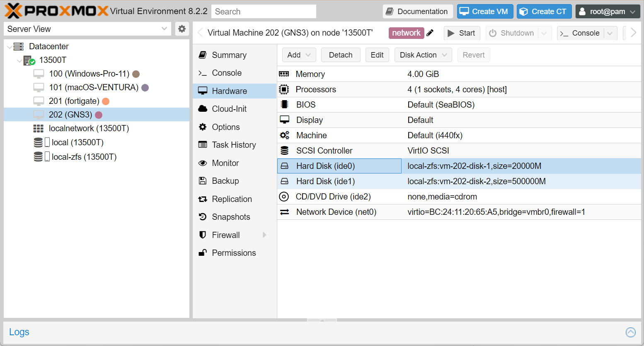This screenshot has height=346, width=644.
Task: Click the Network Device arrows icon
Action: [x=284, y=212]
